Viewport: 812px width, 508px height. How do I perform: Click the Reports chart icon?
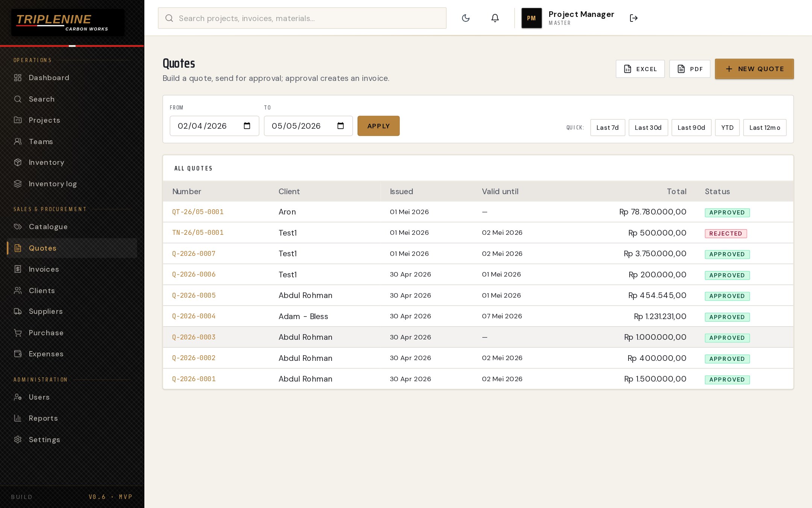(x=18, y=418)
